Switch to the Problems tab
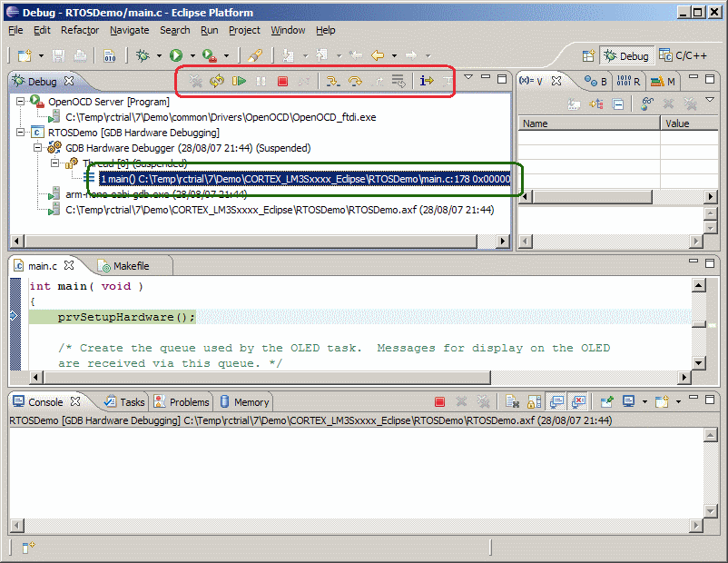This screenshot has height=563, width=728. 182,401
